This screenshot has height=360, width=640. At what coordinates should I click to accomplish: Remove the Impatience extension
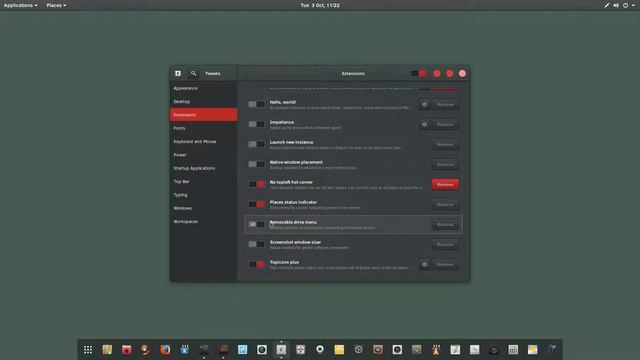coord(445,124)
